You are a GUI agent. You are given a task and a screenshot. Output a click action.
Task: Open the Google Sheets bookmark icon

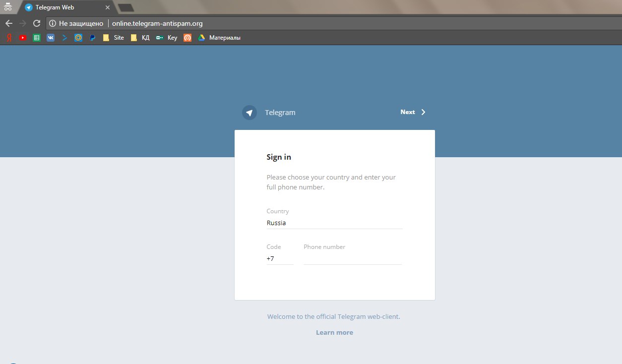click(37, 38)
